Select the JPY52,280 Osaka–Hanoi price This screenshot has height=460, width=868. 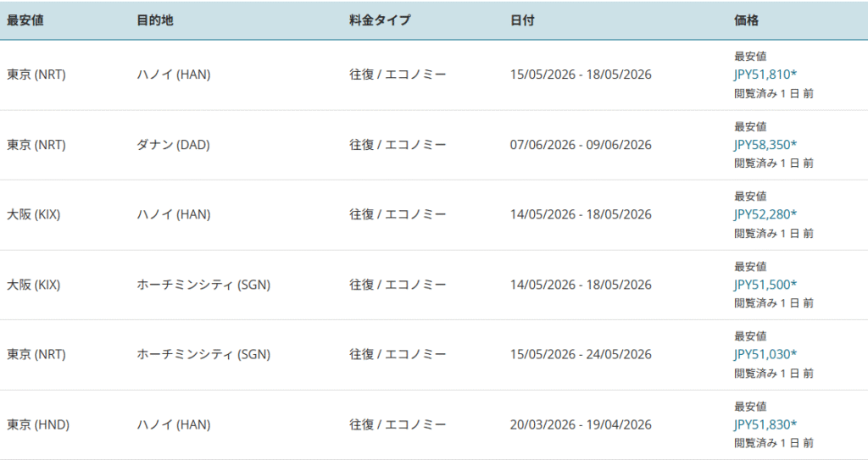(765, 214)
